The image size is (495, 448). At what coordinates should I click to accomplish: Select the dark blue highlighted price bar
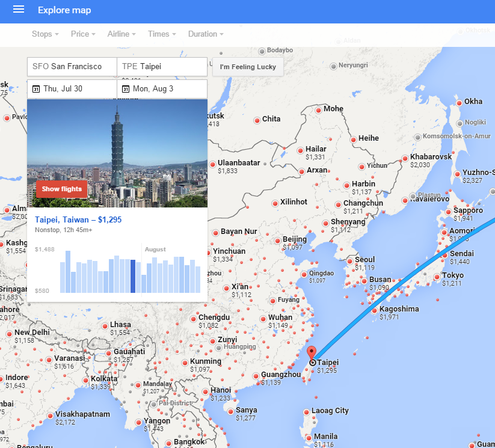click(133, 276)
